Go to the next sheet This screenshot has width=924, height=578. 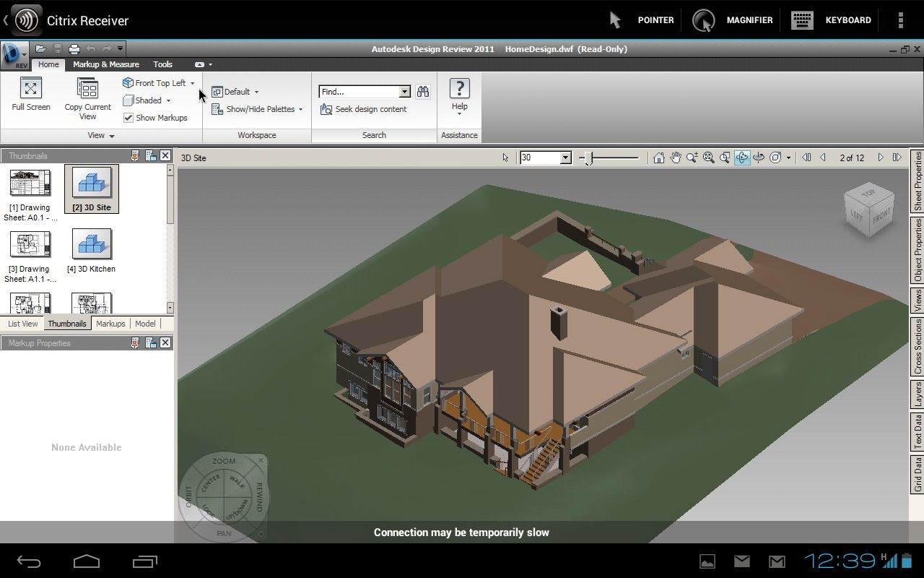pyautogui.click(x=881, y=158)
